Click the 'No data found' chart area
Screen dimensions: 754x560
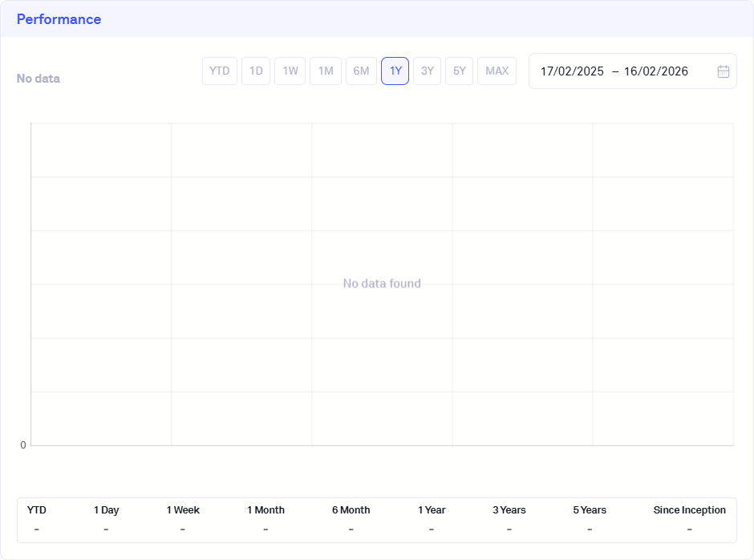[x=382, y=283]
